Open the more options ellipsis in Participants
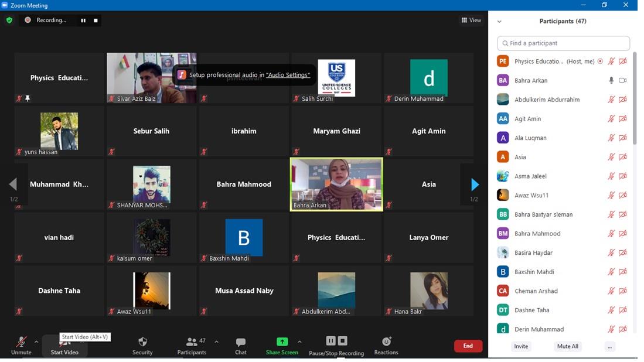Viewport: 644px width, 362px height. (610, 346)
